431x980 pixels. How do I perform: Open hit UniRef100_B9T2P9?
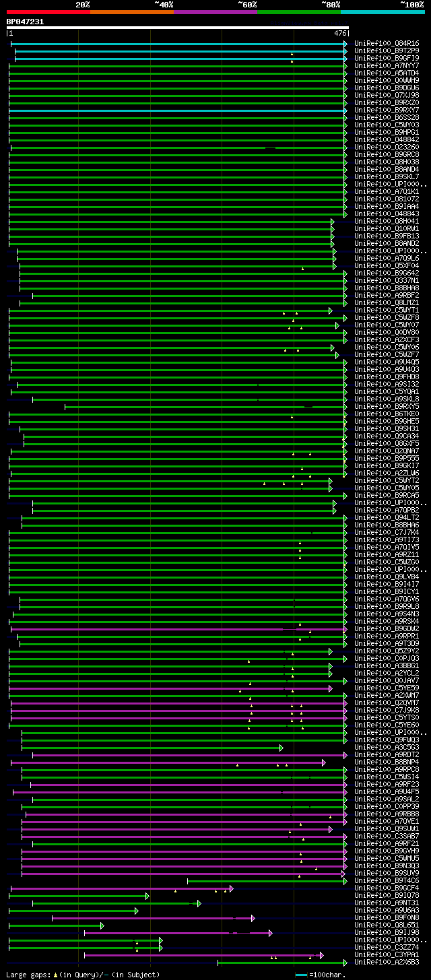point(387,51)
